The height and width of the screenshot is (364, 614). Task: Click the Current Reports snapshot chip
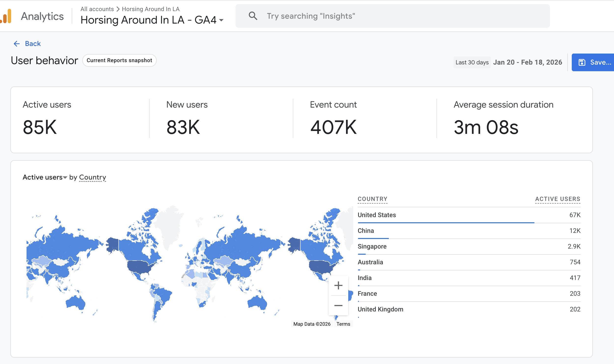click(119, 60)
